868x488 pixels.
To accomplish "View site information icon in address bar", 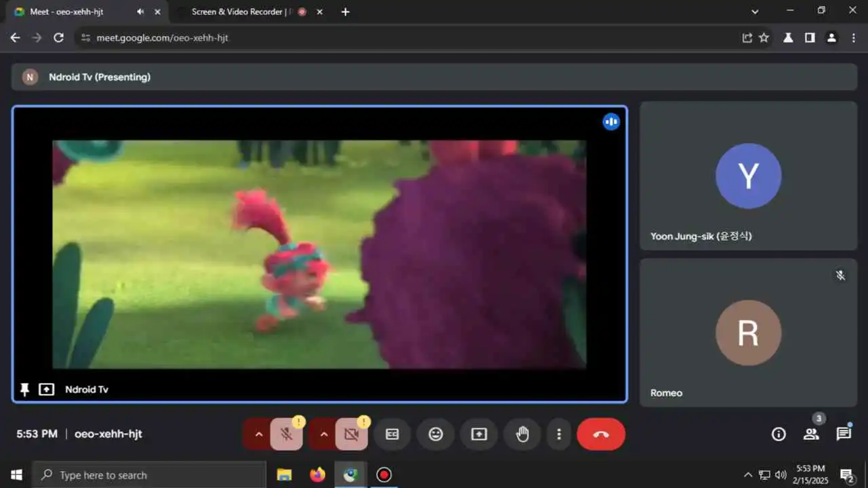I will pyautogui.click(x=85, y=38).
